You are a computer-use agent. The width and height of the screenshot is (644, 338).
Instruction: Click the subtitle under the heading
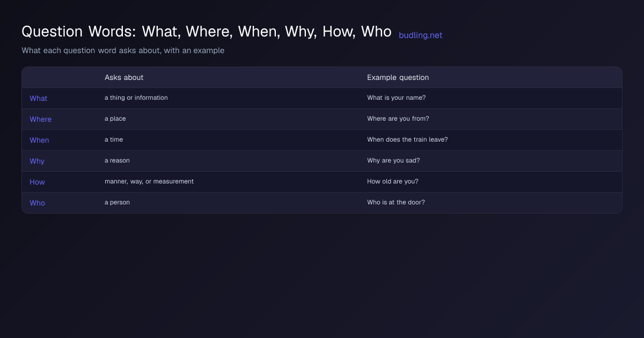[x=123, y=50]
